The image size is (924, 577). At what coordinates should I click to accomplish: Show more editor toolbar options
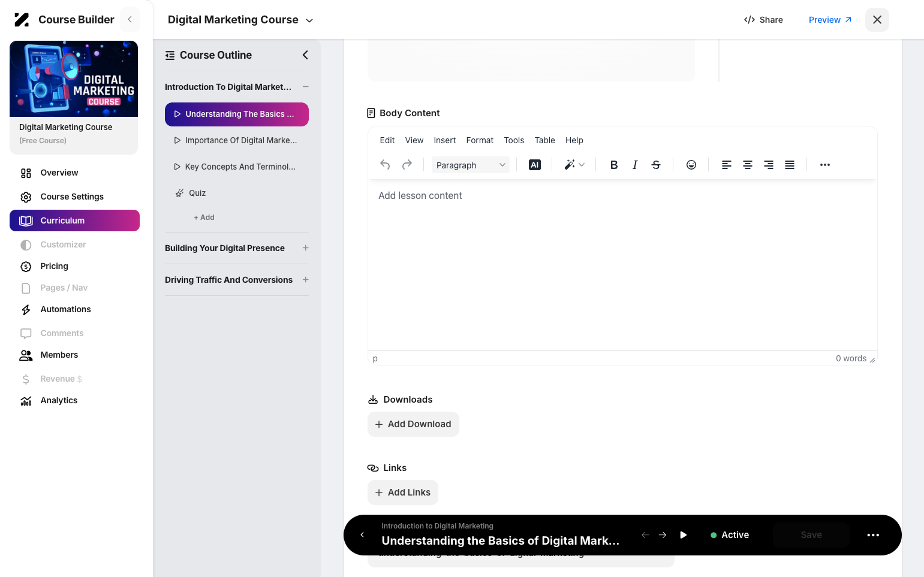[x=825, y=165]
